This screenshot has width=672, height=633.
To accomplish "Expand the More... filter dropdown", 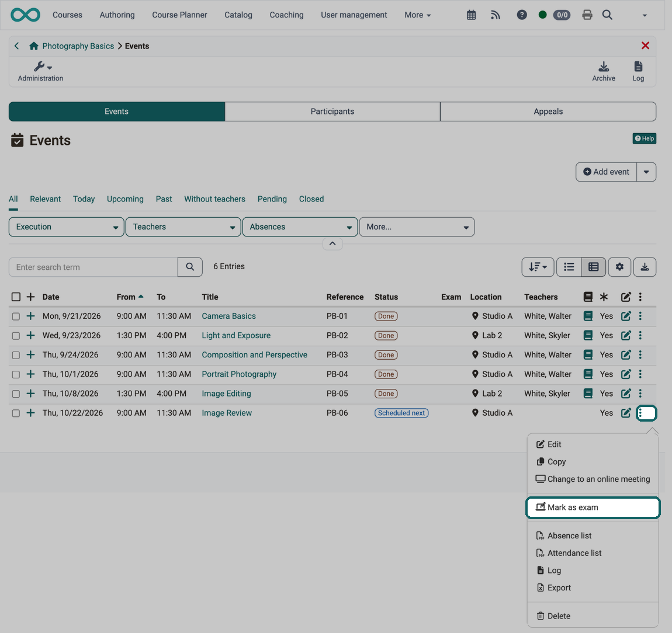I will click(417, 227).
